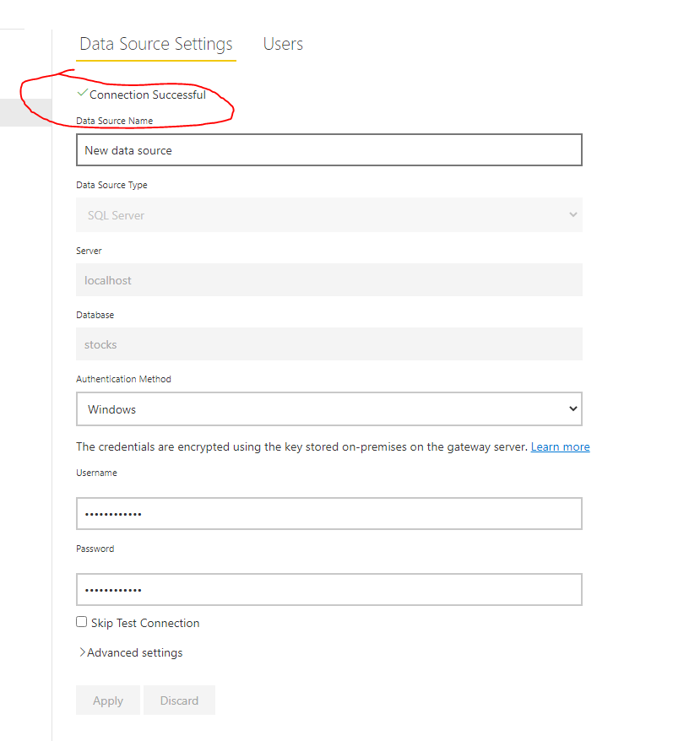Click the Apply button
700x741 pixels.
click(108, 700)
